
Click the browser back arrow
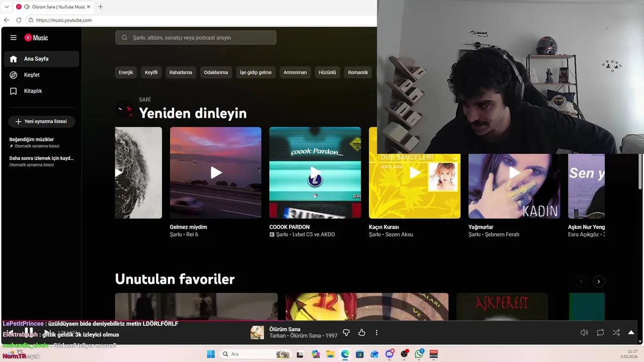coord(7,20)
